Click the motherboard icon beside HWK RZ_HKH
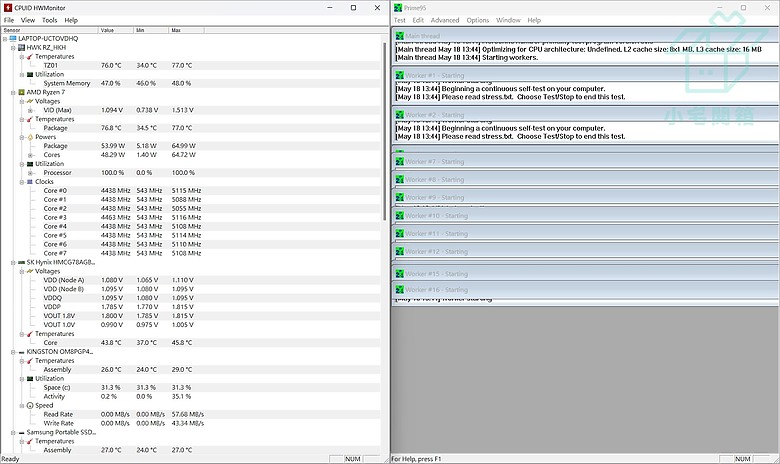The width and height of the screenshot is (780, 464). pyautogui.click(x=21, y=48)
